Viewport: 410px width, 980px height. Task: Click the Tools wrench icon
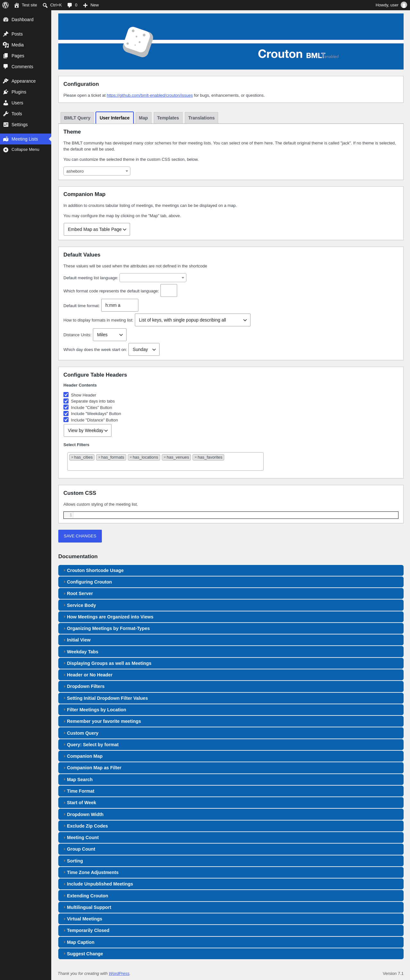click(x=6, y=114)
